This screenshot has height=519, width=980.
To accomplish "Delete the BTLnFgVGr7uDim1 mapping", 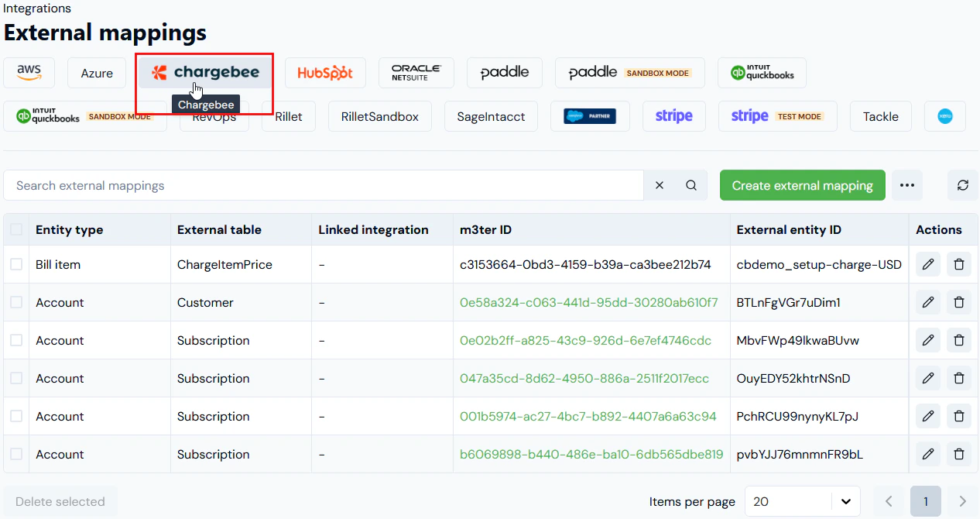I will pyautogui.click(x=958, y=302).
